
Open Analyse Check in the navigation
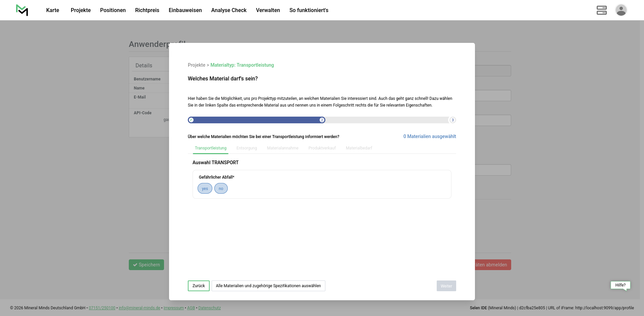[x=229, y=10]
